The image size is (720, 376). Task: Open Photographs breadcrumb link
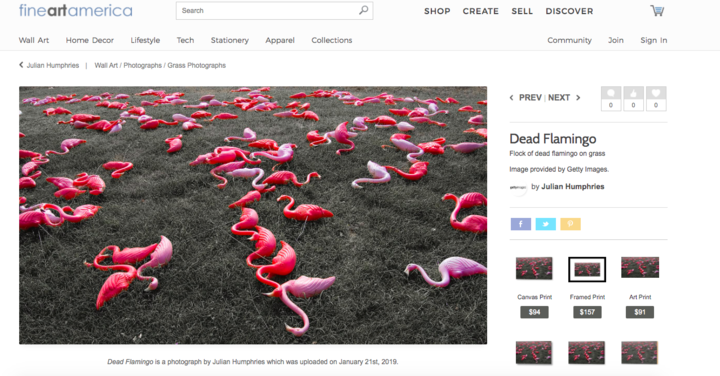pos(142,65)
